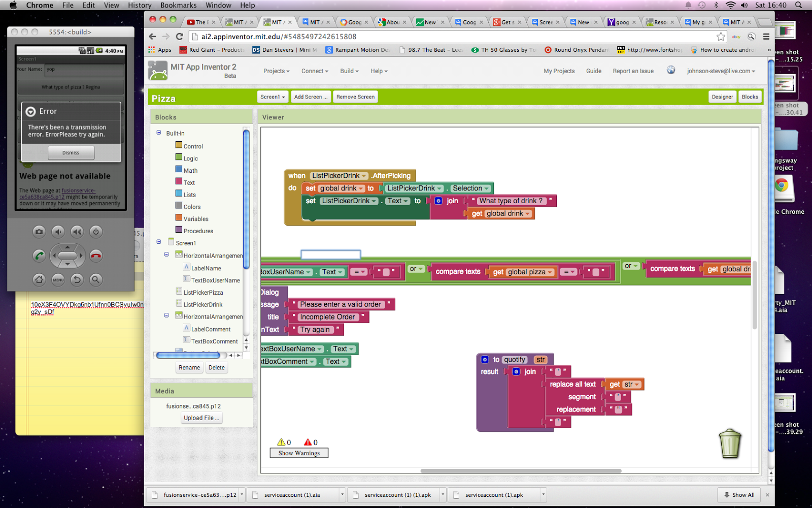
Task: Click the red end-call button in emulator
Action: [96, 256]
